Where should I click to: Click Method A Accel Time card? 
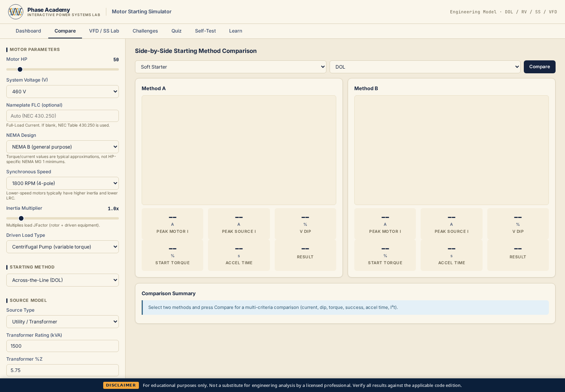(x=239, y=255)
